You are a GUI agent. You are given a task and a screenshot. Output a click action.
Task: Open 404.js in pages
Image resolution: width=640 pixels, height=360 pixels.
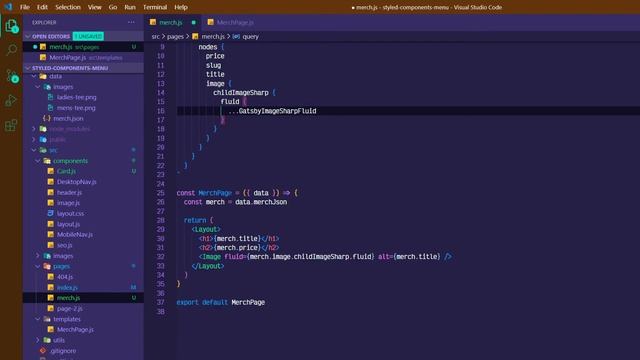click(x=65, y=277)
